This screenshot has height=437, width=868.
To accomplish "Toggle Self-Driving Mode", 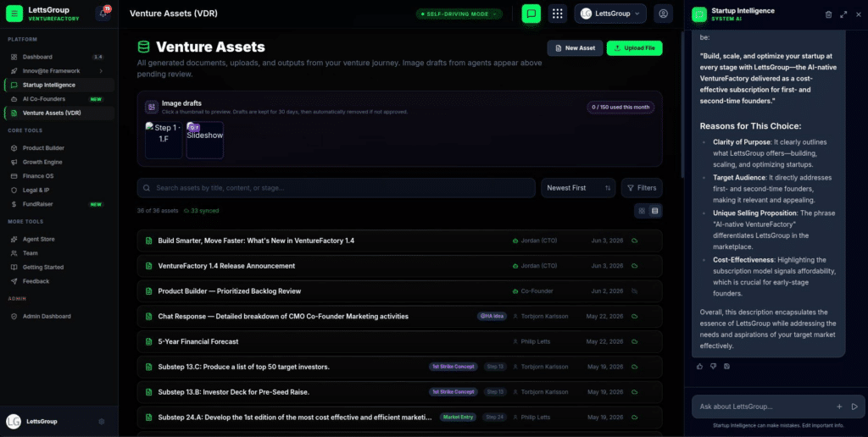I will pos(459,14).
